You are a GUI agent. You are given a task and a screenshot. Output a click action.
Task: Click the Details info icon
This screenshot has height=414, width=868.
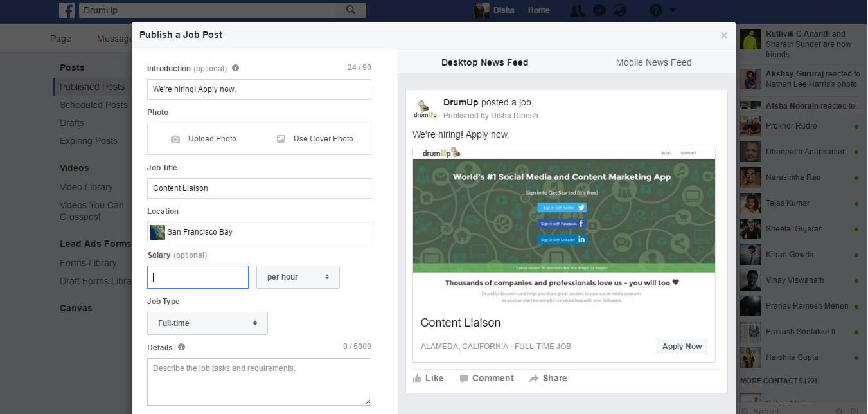pos(181,347)
